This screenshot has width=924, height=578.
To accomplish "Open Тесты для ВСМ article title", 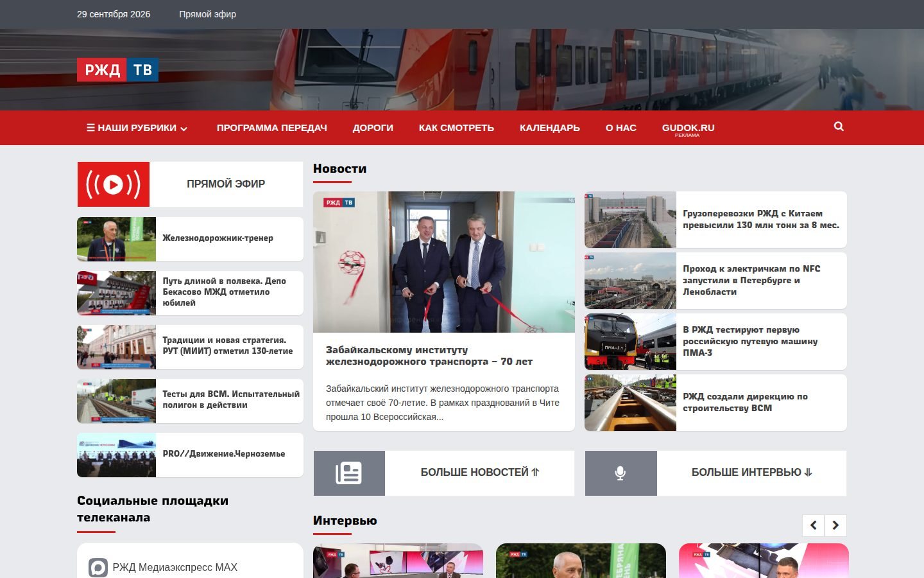I will pos(231,399).
